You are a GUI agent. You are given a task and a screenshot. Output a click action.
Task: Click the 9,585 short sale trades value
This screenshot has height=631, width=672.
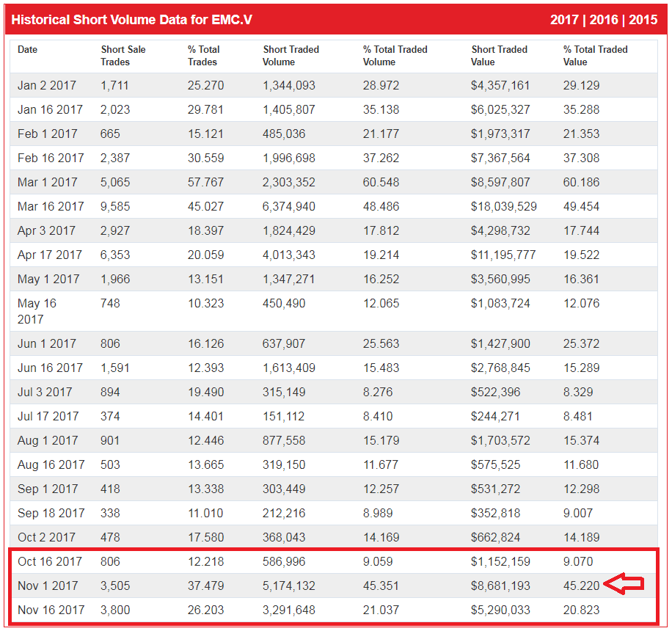coord(115,207)
